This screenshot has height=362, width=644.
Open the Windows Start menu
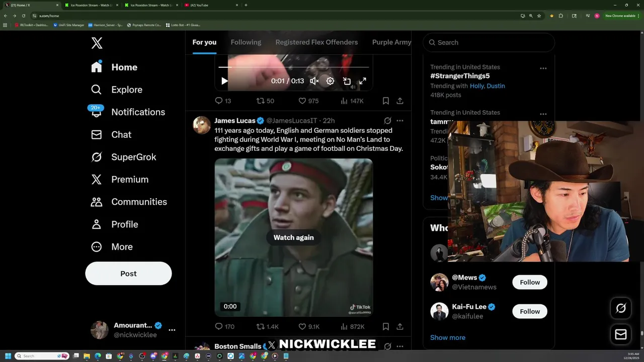coord(8,356)
